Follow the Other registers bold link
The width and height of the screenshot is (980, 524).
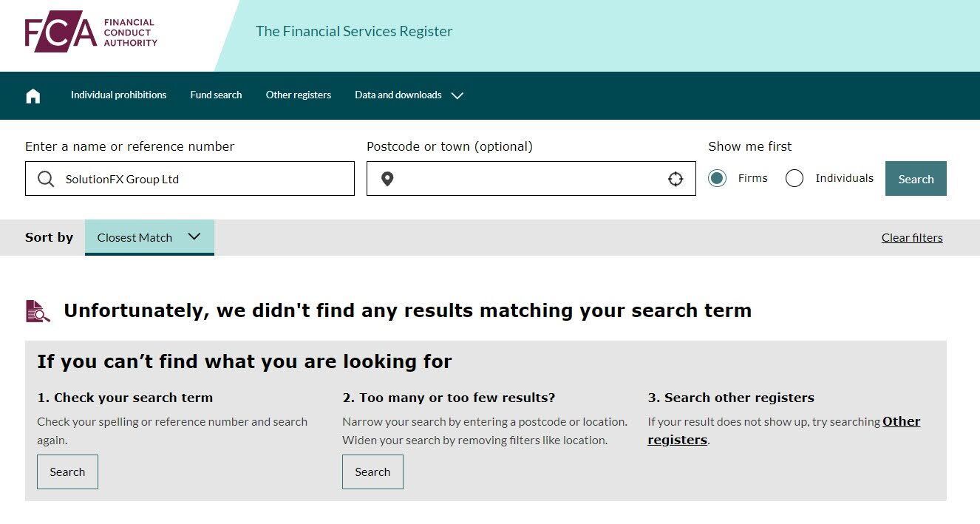pyautogui.click(x=784, y=430)
